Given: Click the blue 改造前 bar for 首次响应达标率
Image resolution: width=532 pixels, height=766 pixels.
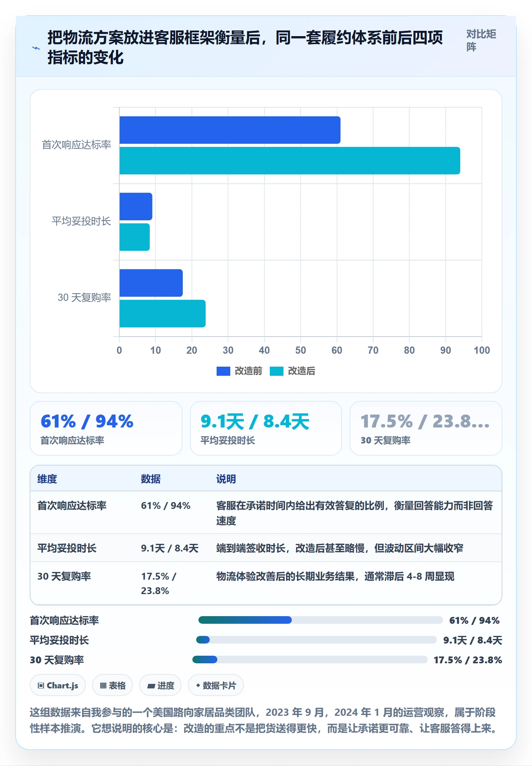Looking at the screenshot, I should pyautogui.click(x=230, y=130).
